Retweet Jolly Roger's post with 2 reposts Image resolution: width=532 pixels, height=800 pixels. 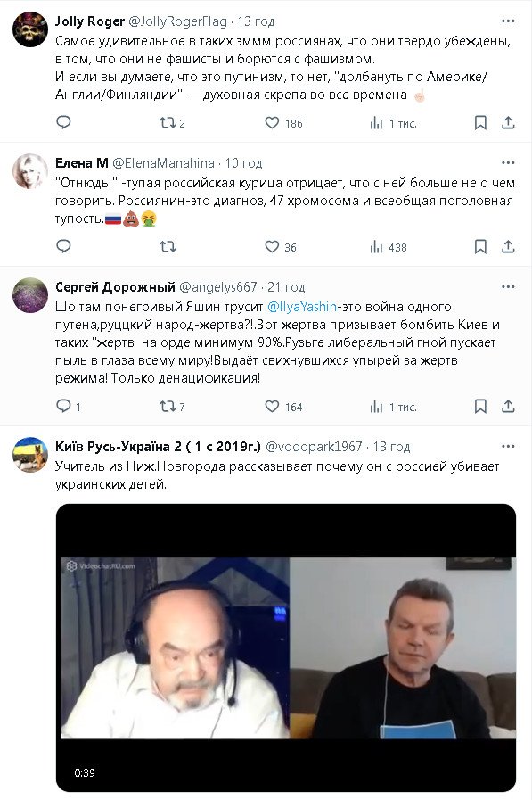pos(172,123)
